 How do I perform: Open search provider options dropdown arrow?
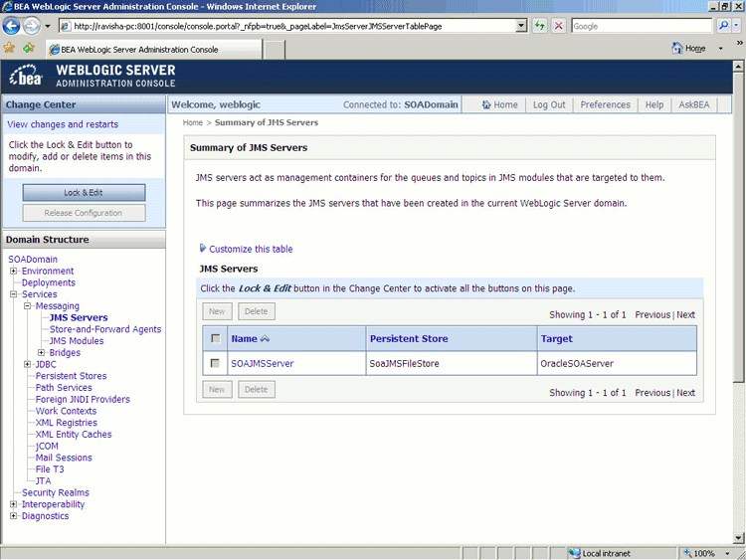pyautogui.click(x=736, y=26)
